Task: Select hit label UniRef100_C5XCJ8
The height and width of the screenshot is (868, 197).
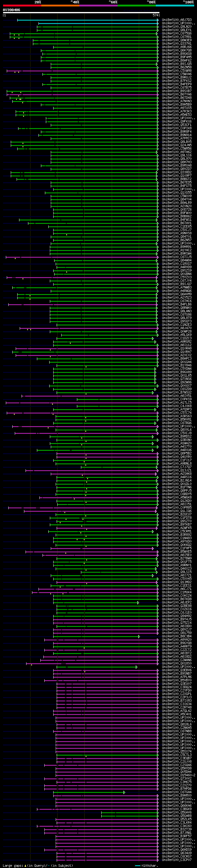Action: [x=177, y=433]
